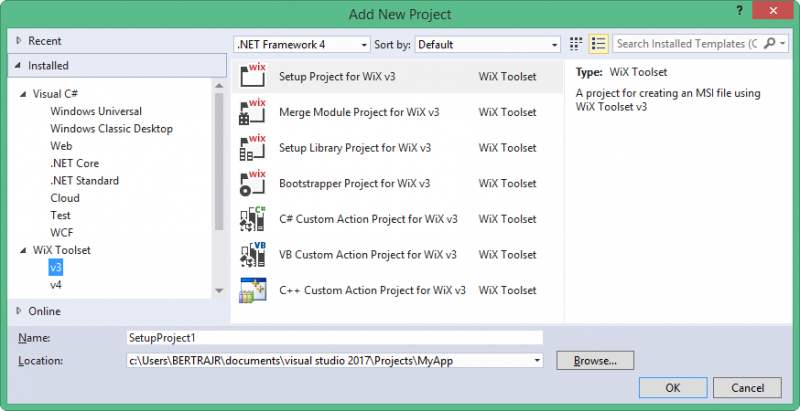Choose the Setup Library Project icon
The width and height of the screenshot is (800, 411).
252,147
